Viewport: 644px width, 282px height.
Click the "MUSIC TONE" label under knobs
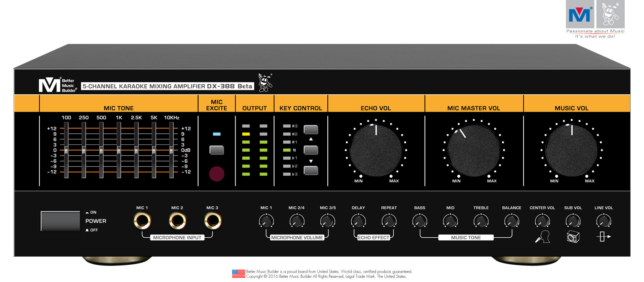[x=466, y=238]
